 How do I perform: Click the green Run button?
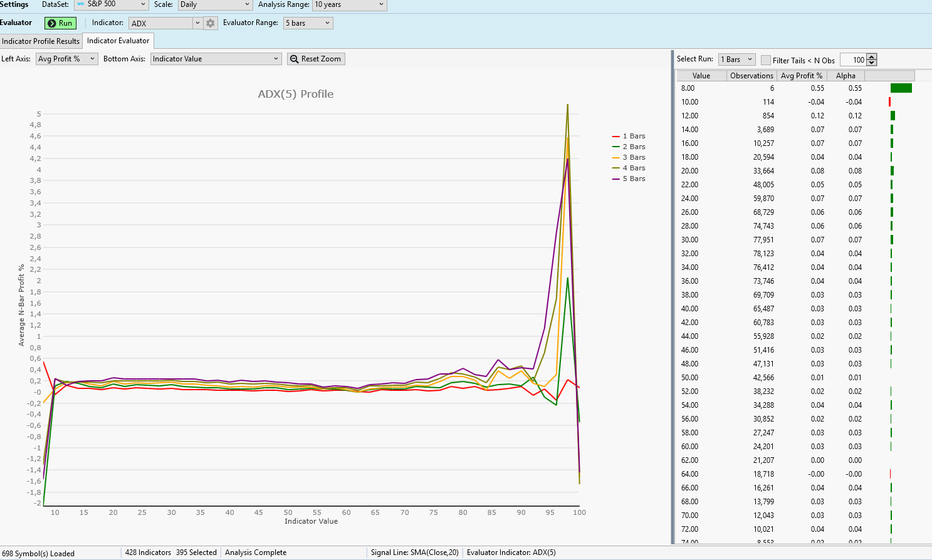tap(60, 23)
